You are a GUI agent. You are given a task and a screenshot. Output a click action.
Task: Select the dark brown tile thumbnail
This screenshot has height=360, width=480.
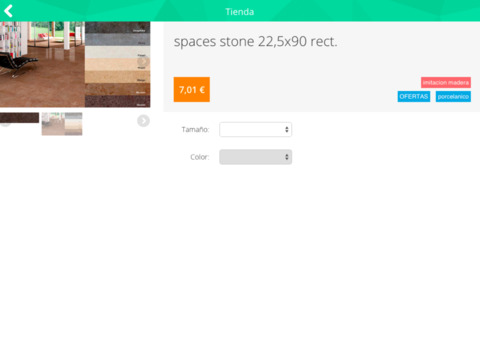pos(19,118)
